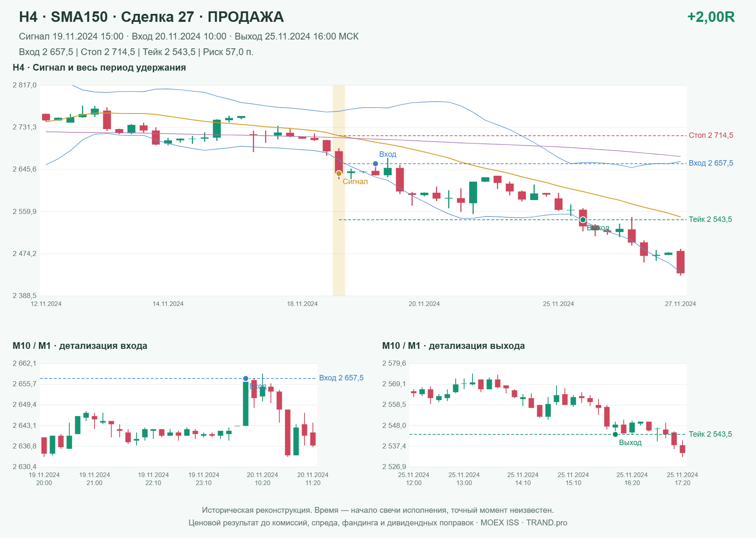The height and width of the screenshot is (538, 756).
Task: Click the "2 731,3" price axis label
Action: (24, 127)
